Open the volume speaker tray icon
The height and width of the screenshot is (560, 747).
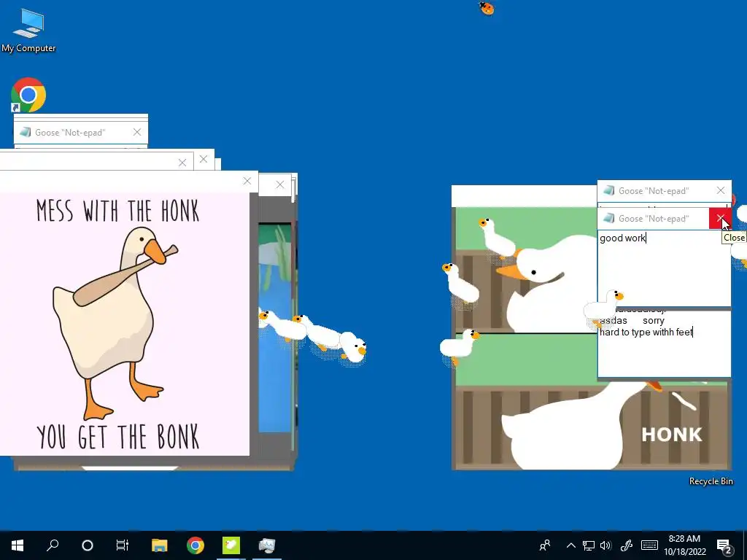point(605,545)
